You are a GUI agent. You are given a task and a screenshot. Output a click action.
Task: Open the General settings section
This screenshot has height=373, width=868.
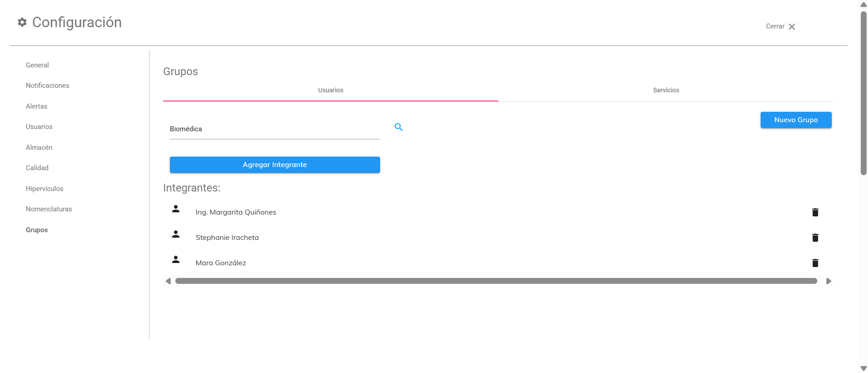click(37, 65)
